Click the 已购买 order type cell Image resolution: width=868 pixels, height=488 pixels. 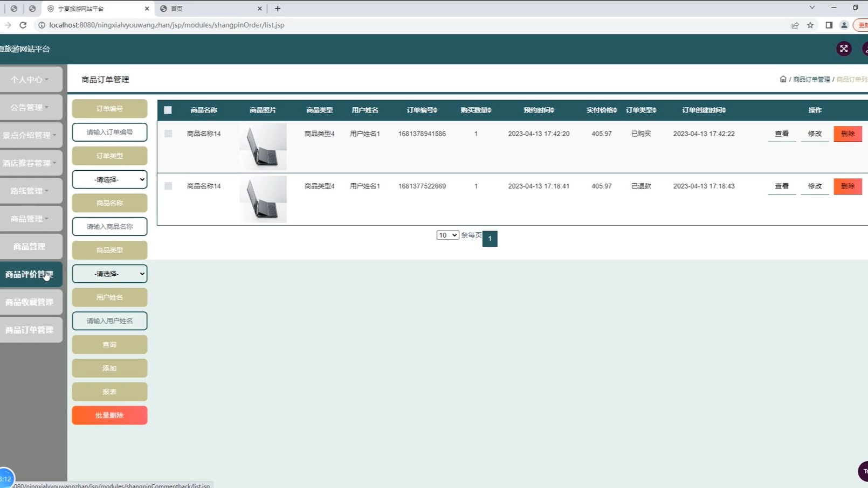click(641, 134)
